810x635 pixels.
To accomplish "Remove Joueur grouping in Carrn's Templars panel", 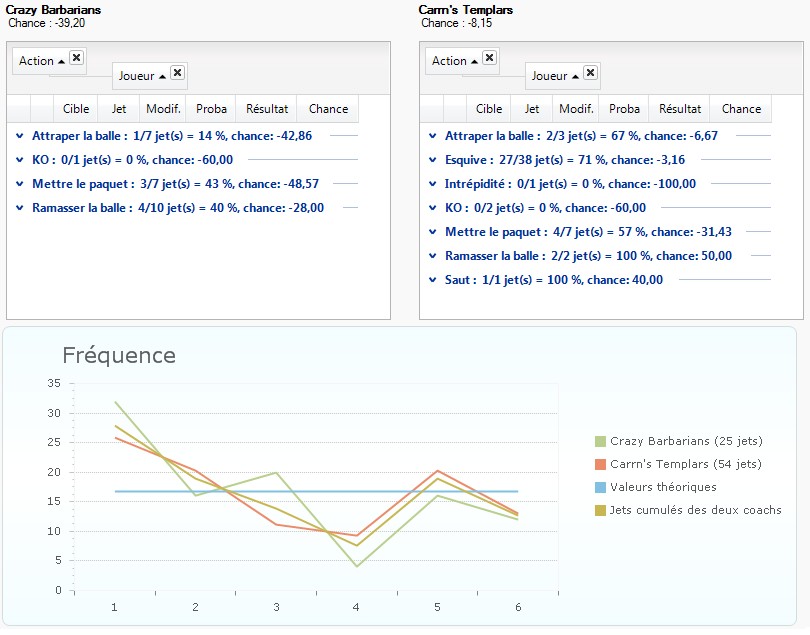I will [x=590, y=73].
